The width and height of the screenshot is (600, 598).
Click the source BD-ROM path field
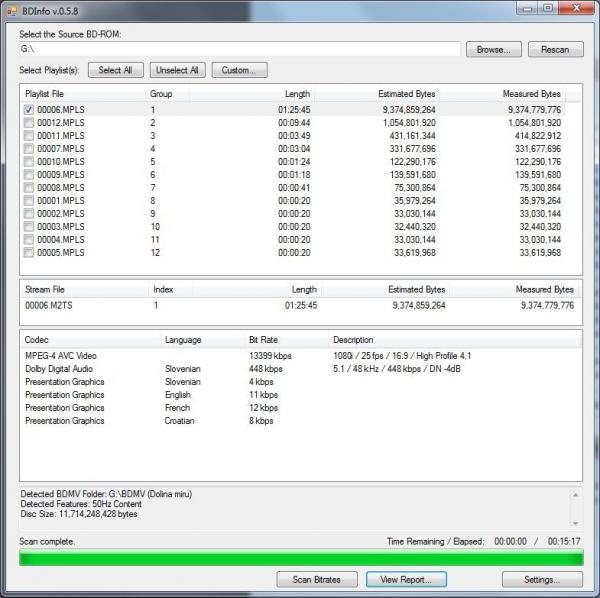click(x=240, y=49)
